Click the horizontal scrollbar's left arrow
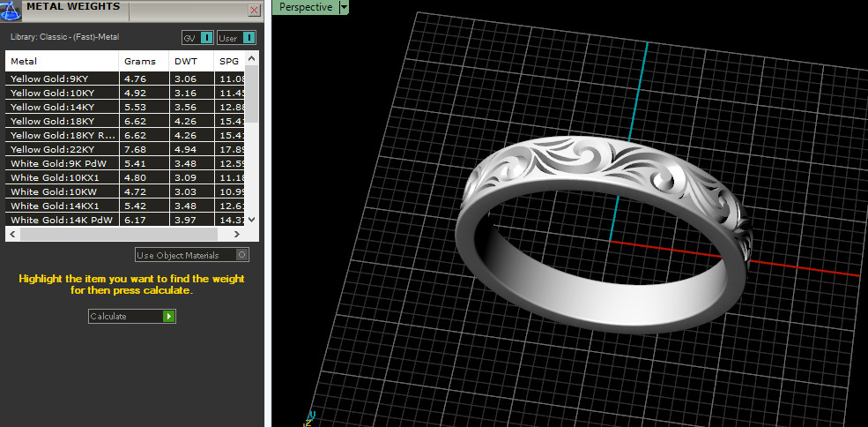Viewport: 868px width, 427px height. point(12,235)
